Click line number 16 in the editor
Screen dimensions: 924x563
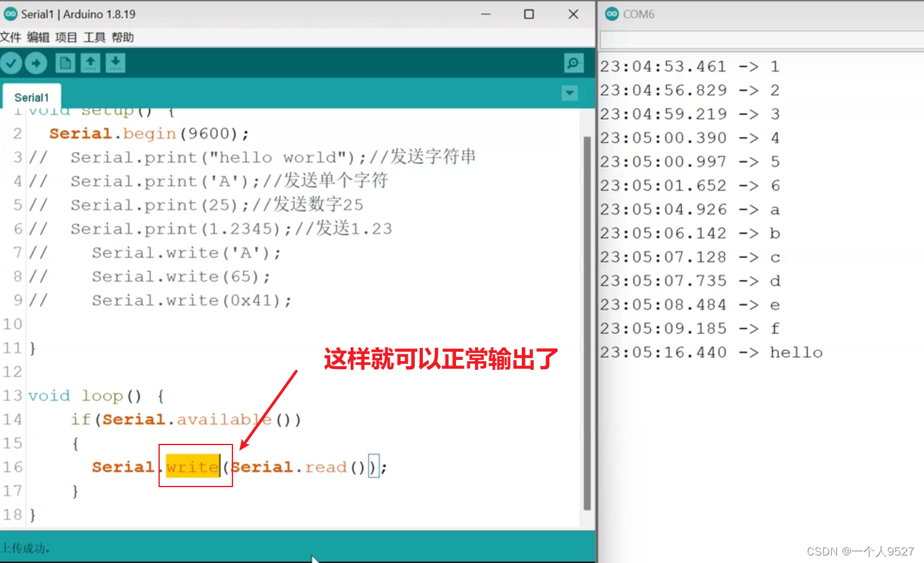pyautogui.click(x=13, y=466)
